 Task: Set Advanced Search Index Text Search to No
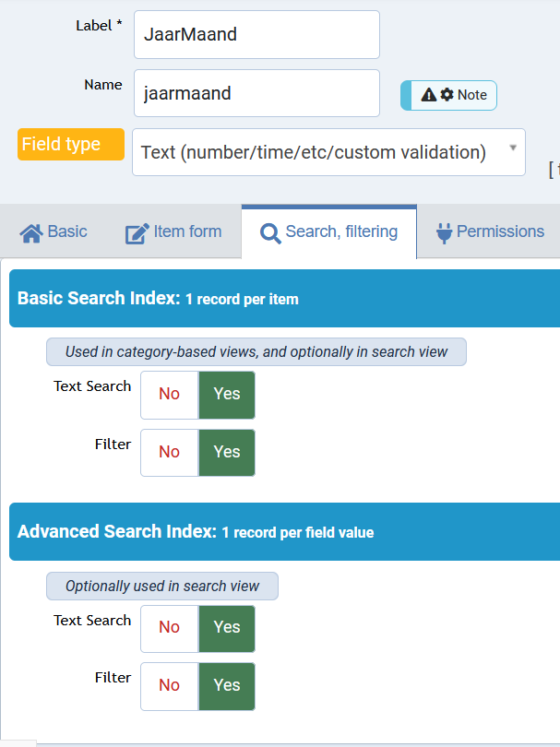point(170,628)
